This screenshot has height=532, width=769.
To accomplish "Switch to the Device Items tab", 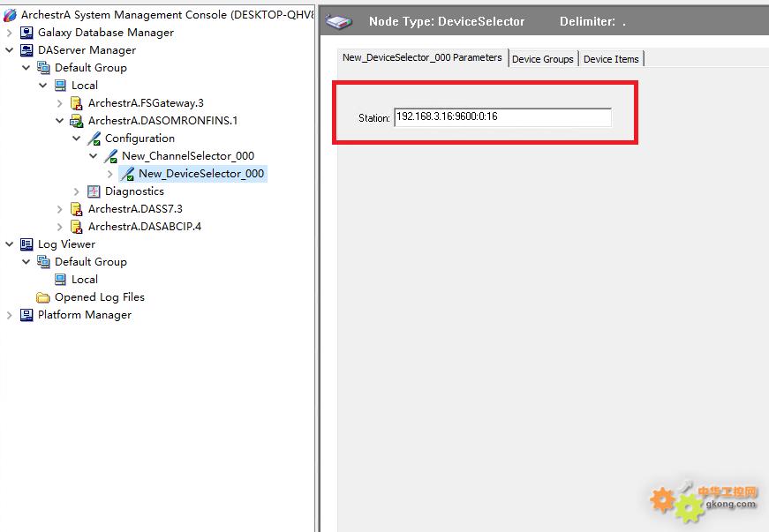I will 611,59.
